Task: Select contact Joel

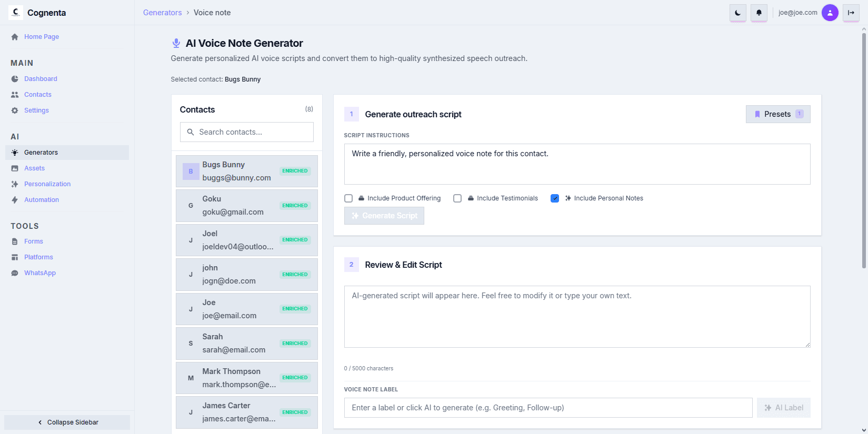Action: (247, 240)
